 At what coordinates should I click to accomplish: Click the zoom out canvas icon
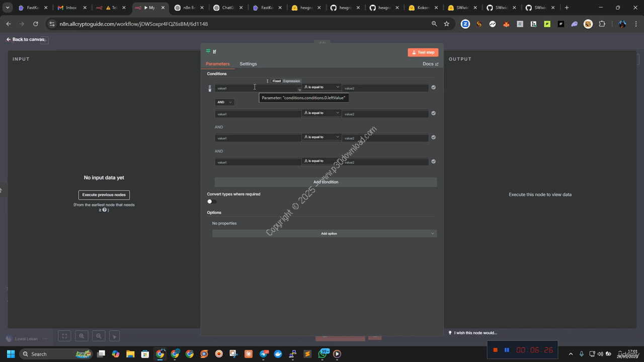(99, 336)
